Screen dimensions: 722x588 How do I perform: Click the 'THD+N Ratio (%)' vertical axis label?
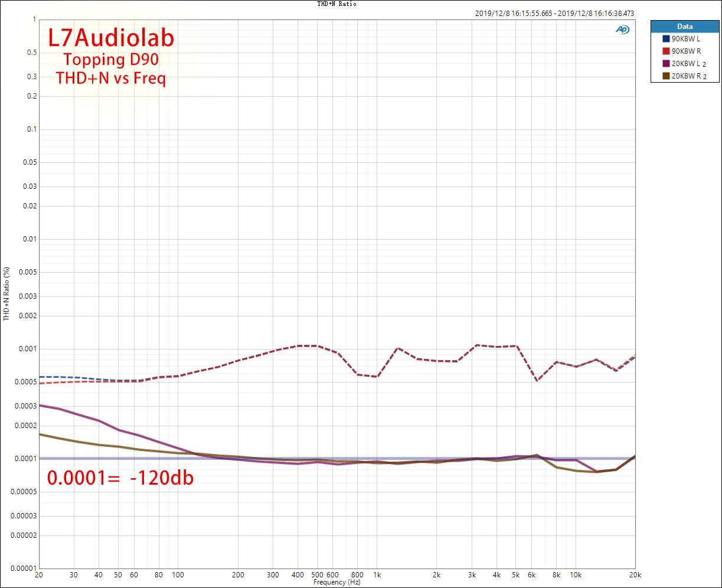tap(6, 293)
